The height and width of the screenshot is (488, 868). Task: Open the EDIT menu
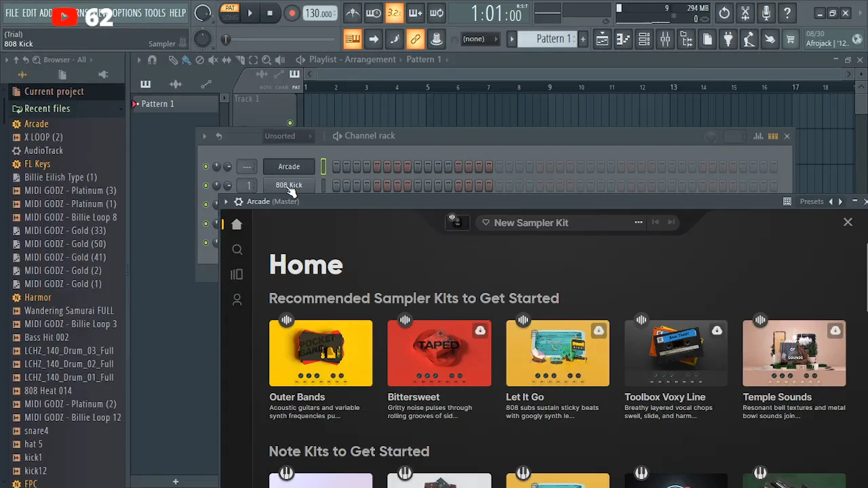29,13
